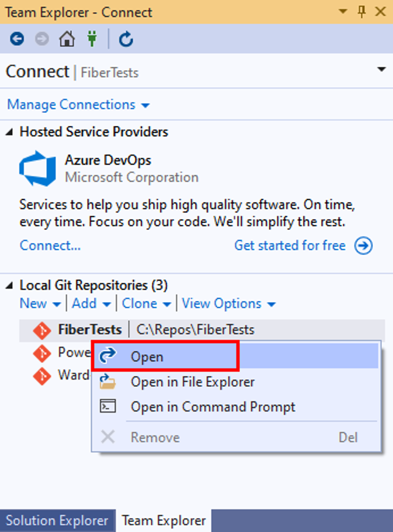Image resolution: width=393 pixels, height=532 pixels.
Task: Click the Get started for free link
Action: (x=290, y=246)
